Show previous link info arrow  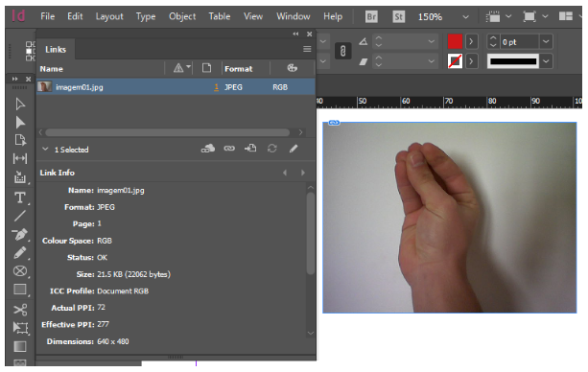(x=285, y=173)
